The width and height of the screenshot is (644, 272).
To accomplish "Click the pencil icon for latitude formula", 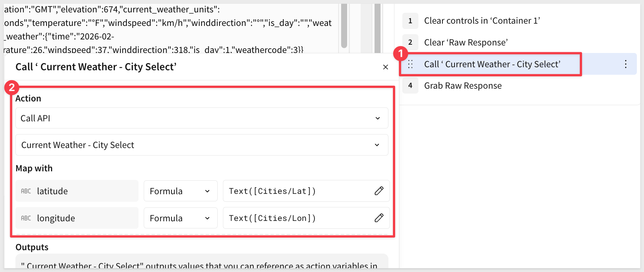I will (x=379, y=191).
